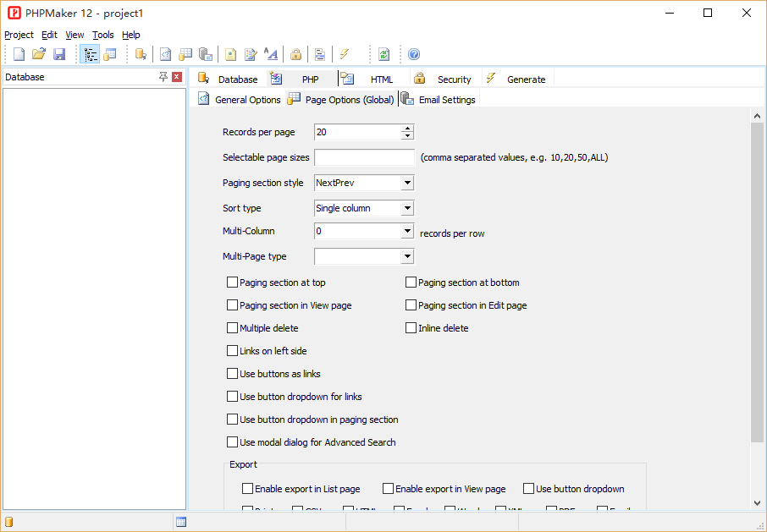
Task: Close the Database pane with red X
Action: 177,77
